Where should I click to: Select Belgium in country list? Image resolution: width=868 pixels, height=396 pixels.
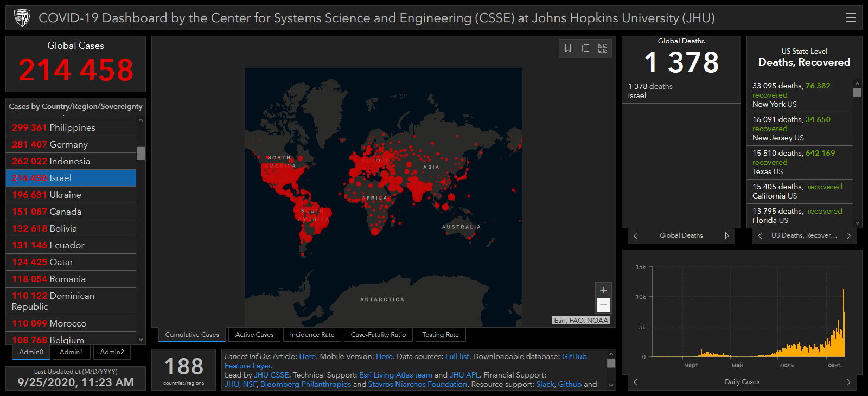pyautogui.click(x=71, y=339)
